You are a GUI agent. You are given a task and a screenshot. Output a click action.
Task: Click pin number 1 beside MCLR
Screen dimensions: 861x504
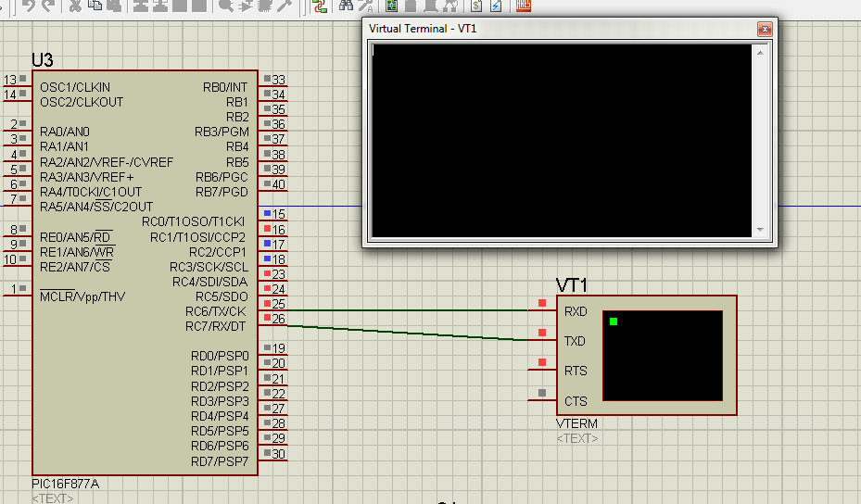[x=14, y=288]
